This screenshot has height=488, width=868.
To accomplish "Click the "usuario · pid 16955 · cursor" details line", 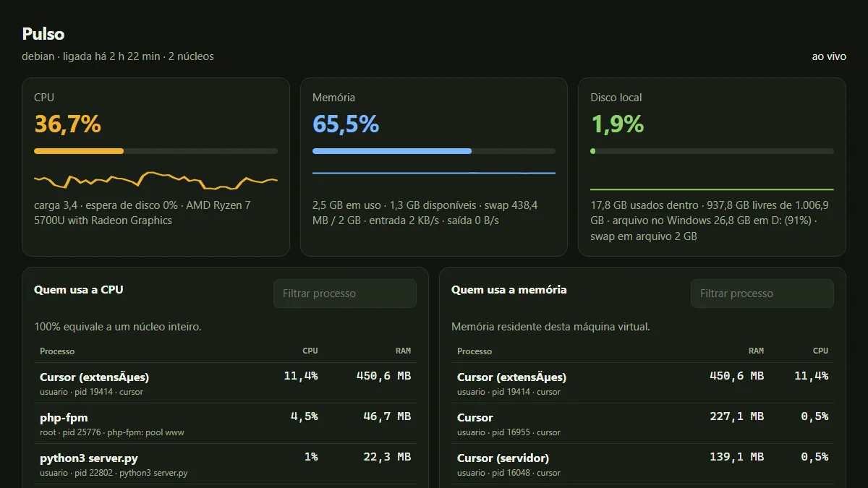I will (509, 432).
